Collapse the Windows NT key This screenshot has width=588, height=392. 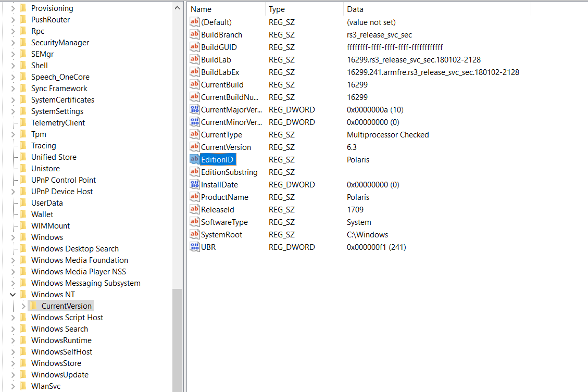(12, 294)
